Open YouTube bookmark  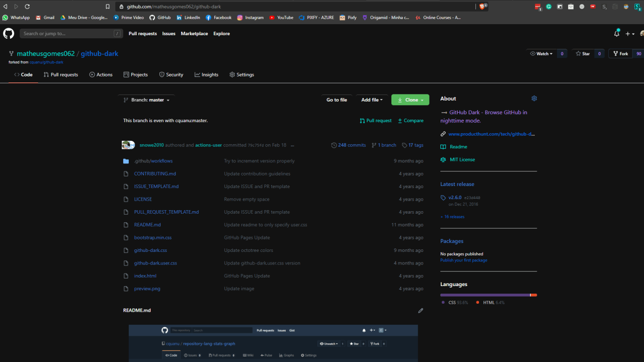point(281,18)
